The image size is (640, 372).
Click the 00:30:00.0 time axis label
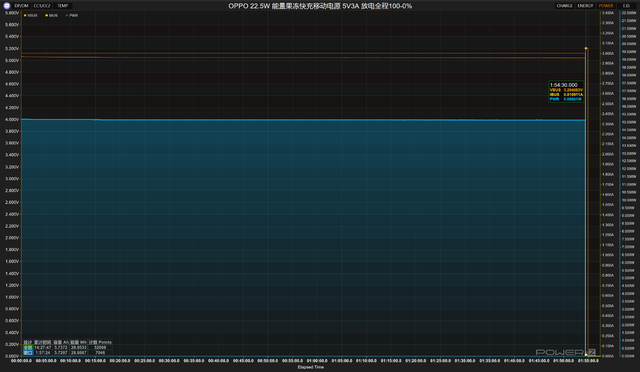[169, 361]
